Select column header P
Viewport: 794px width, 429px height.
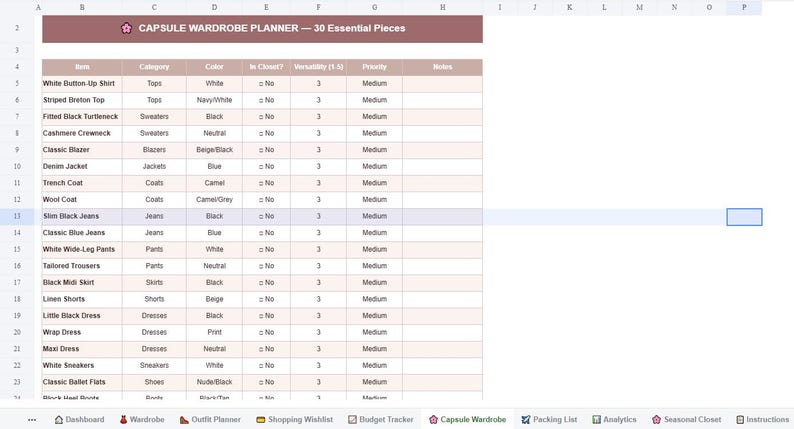(x=744, y=8)
